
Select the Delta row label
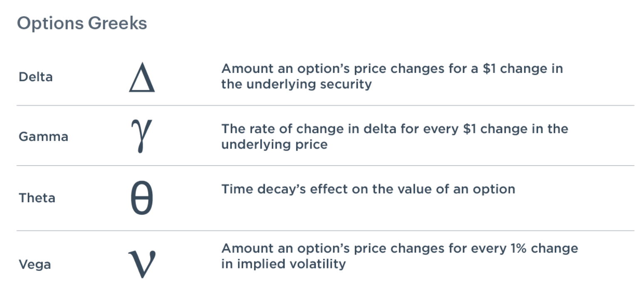(x=36, y=77)
